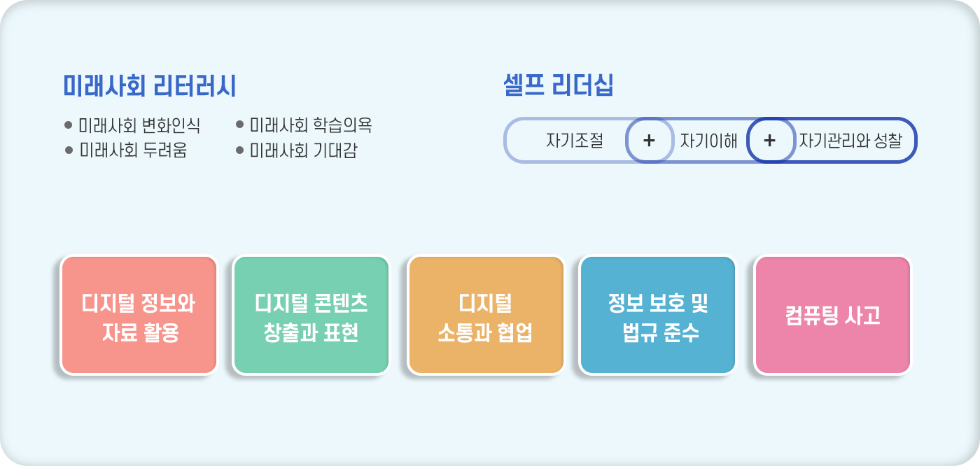Click the dark blue plus circle before 자기관리와 성찰
The width and height of the screenshot is (980, 466).
(770, 140)
